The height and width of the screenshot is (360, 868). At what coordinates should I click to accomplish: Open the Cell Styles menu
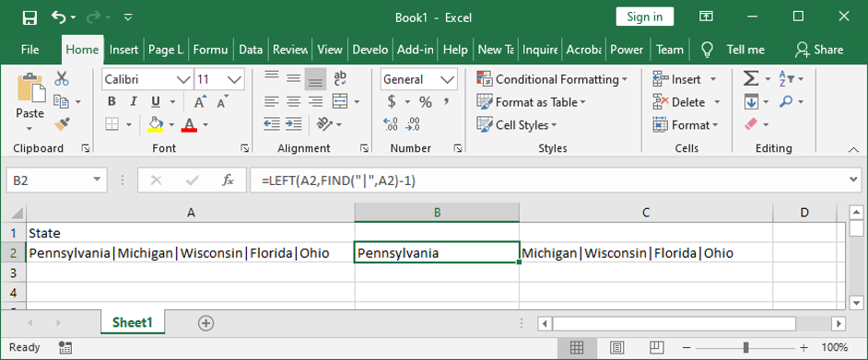pos(517,125)
